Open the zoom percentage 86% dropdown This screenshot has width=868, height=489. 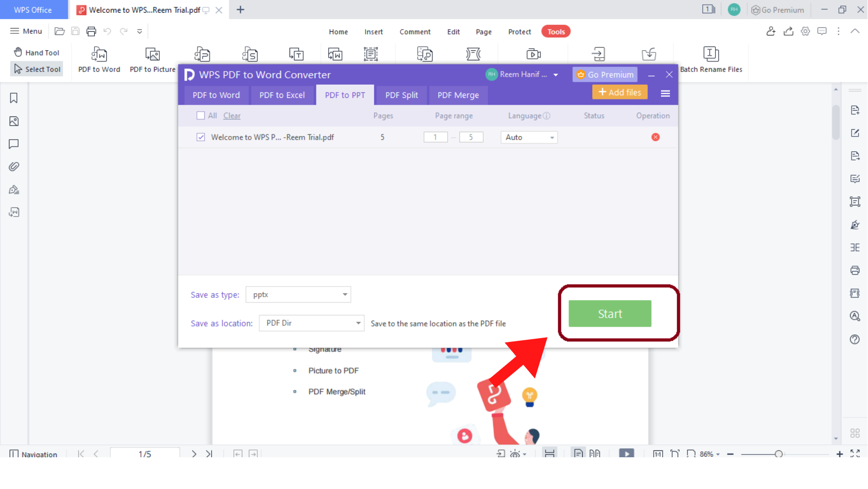(710, 454)
